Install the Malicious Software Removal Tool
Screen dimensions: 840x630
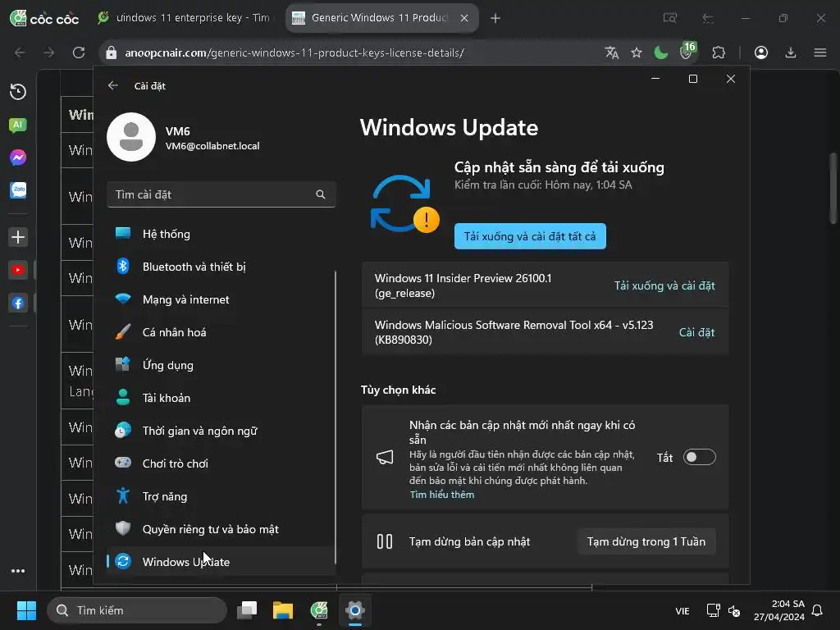pyautogui.click(x=696, y=332)
